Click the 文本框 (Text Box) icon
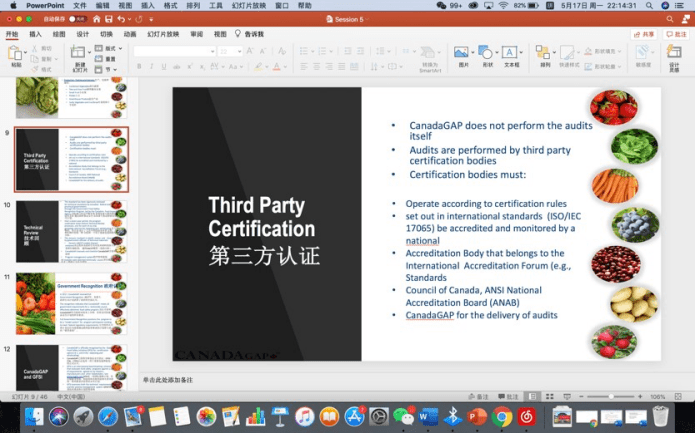695x434 pixels. tap(511, 54)
